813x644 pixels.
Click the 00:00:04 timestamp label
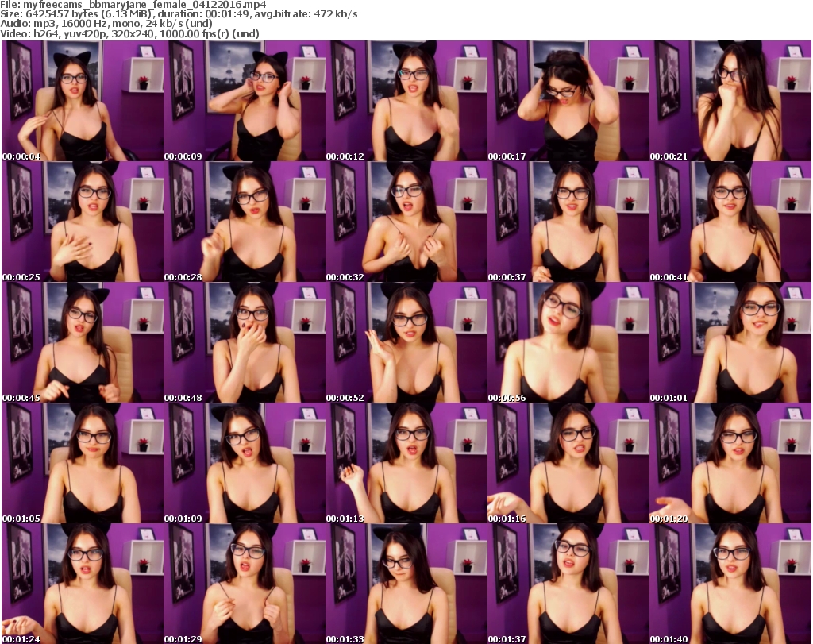click(21, 156)
